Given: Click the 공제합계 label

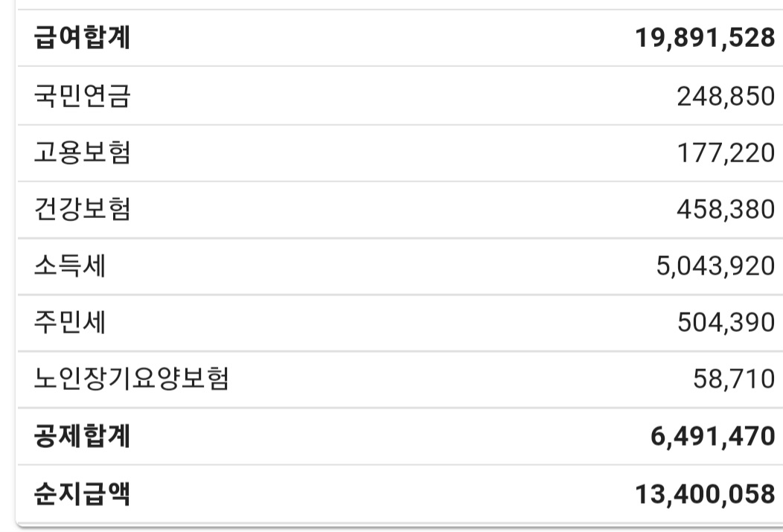Looking at the screenshot, I should [x=82, y=436].
